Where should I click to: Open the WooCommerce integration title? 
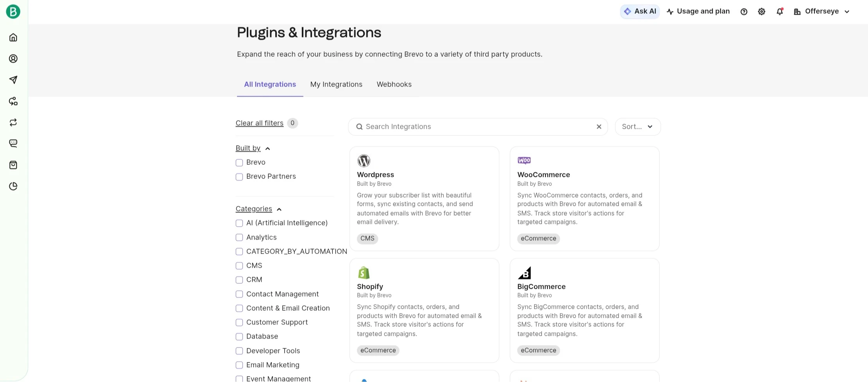pos(543,175)
